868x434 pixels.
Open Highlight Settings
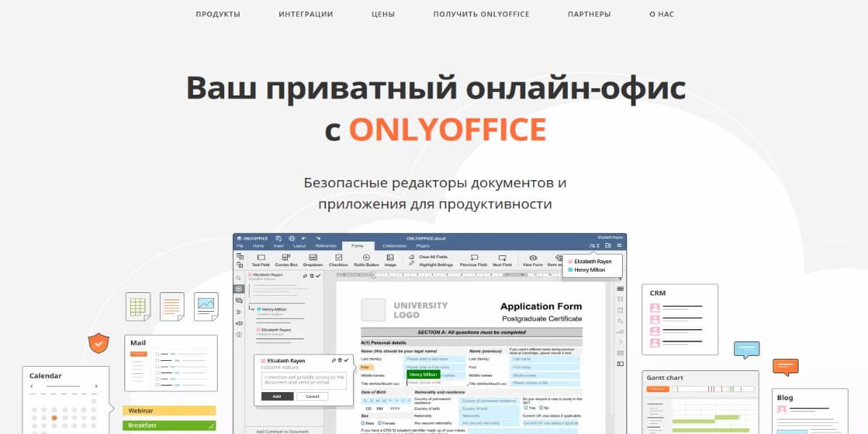[436, 263]
